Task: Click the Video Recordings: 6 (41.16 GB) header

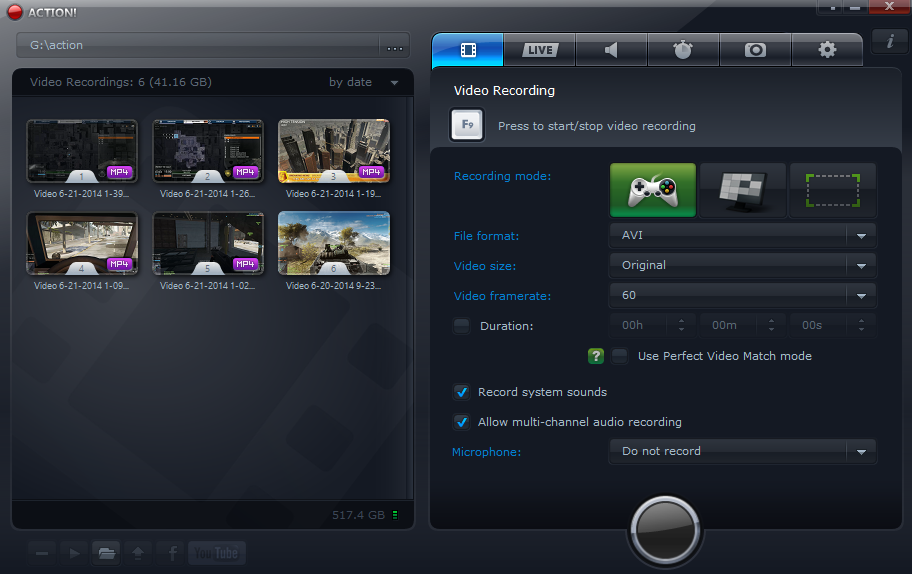Action: [x=120, y=82]
